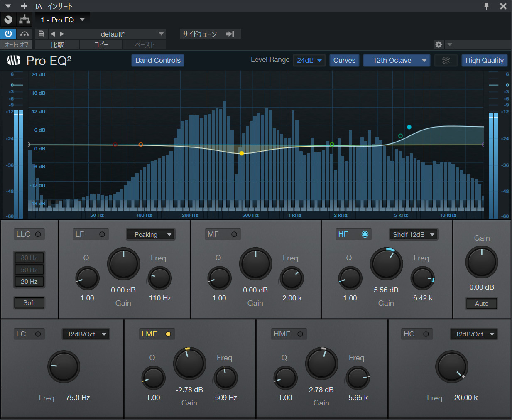Screen dimensions: 512x420
Task: Click the HMF Q knob
Action: [285, 378]
